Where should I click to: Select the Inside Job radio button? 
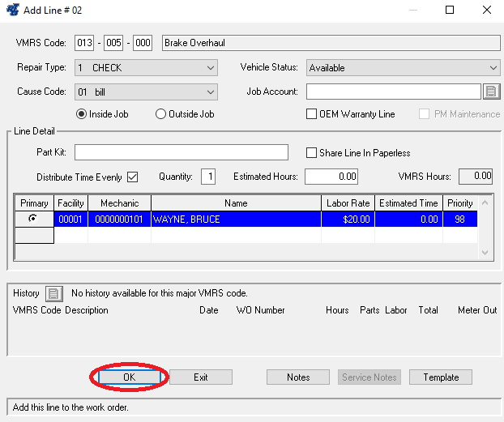[81, 114]
